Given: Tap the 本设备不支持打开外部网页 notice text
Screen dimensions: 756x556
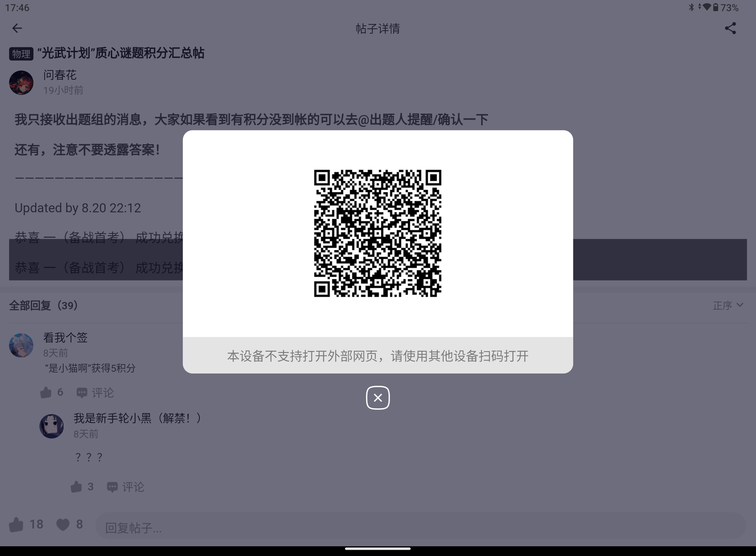Looking at the screenshot, I should 378,356.
